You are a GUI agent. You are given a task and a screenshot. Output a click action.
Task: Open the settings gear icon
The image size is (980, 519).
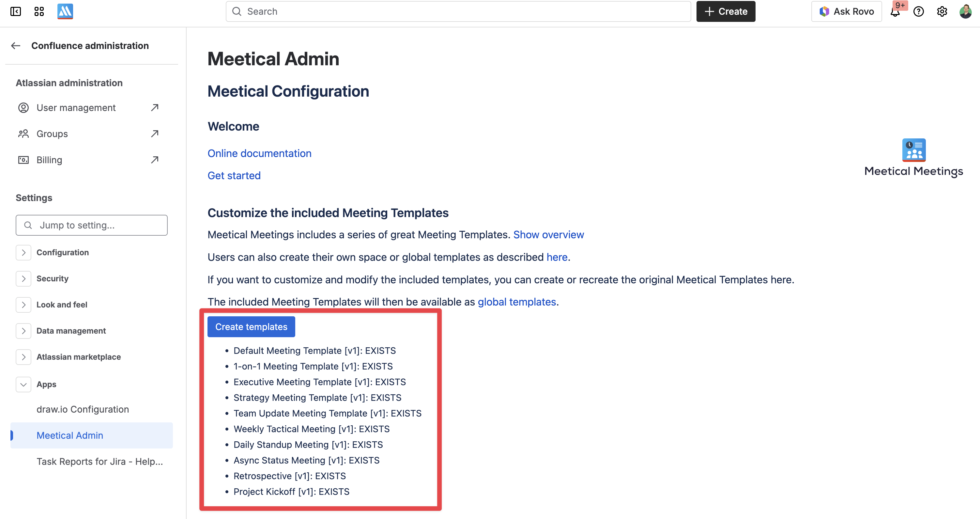tap(942, 11)
